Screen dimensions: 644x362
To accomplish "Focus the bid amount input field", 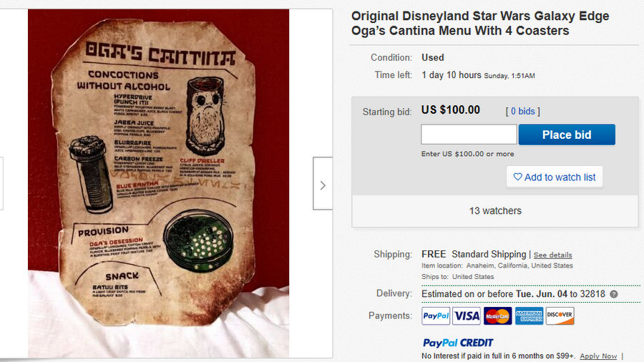I will (469, 134).
